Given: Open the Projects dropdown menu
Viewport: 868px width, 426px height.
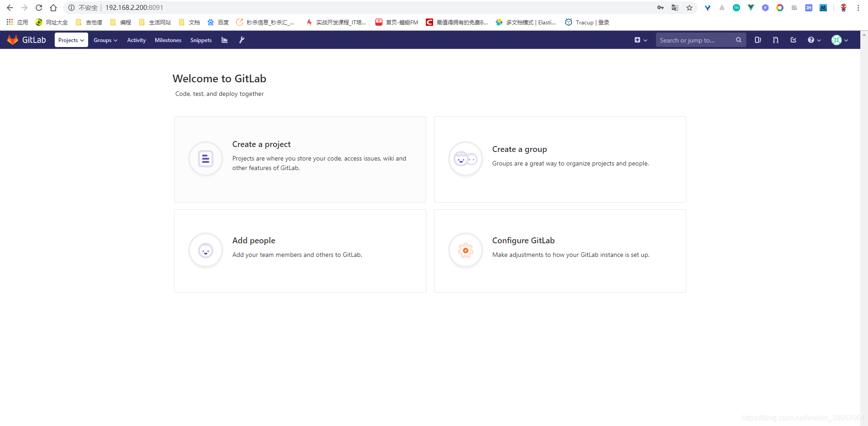Looking at the screenshot, I should 71,40.
